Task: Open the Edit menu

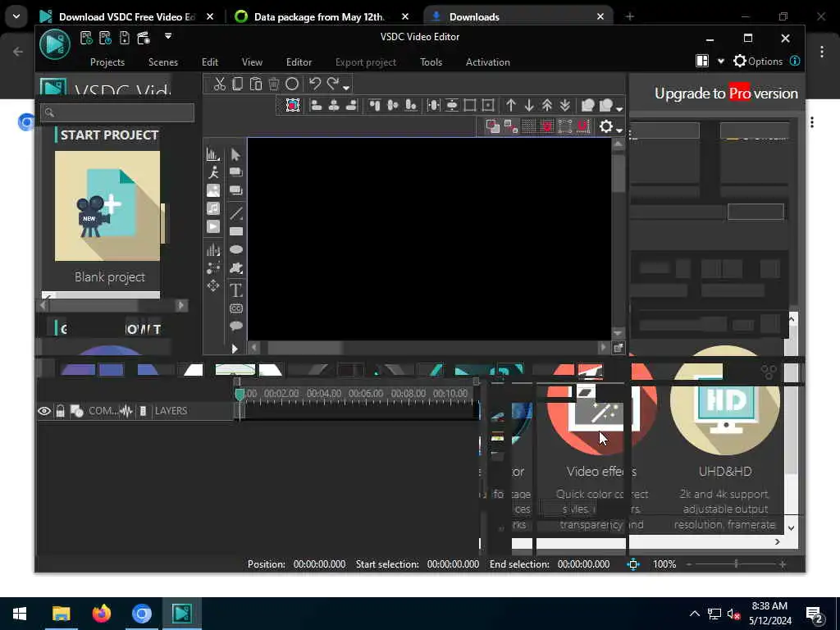Action: pyautogui.click(x=210, y=62)
